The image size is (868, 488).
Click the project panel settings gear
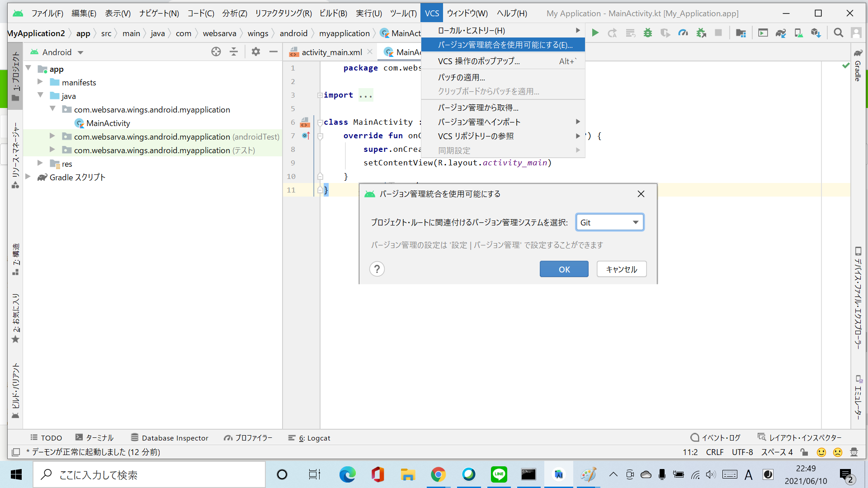pos(255,52)
